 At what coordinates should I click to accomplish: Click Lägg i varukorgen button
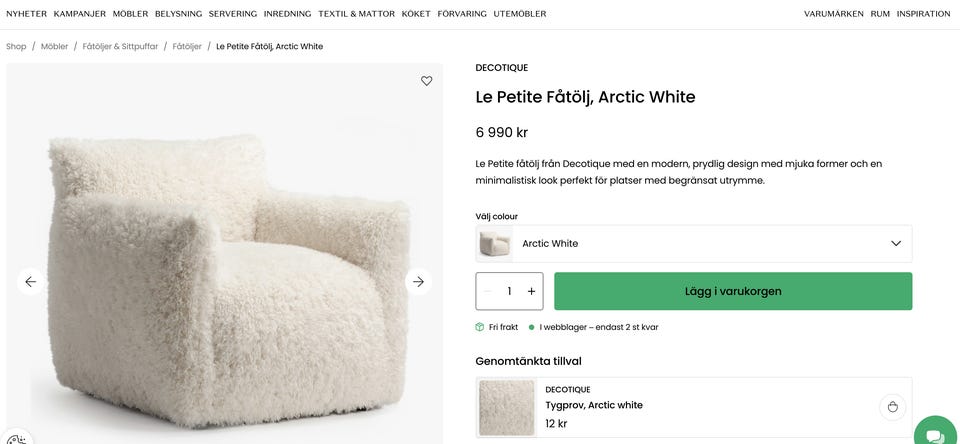[x=733, y=291]
